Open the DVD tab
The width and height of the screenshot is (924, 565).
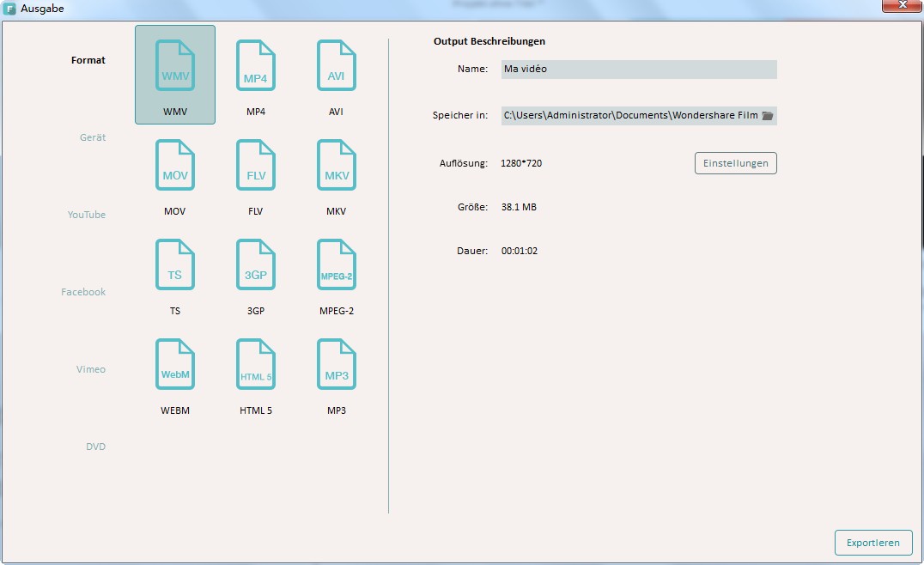click(95, 447)
